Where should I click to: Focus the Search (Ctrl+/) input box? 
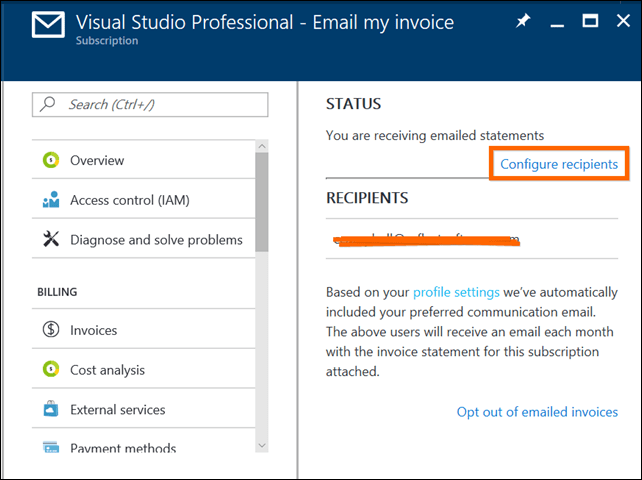point(150,104)
